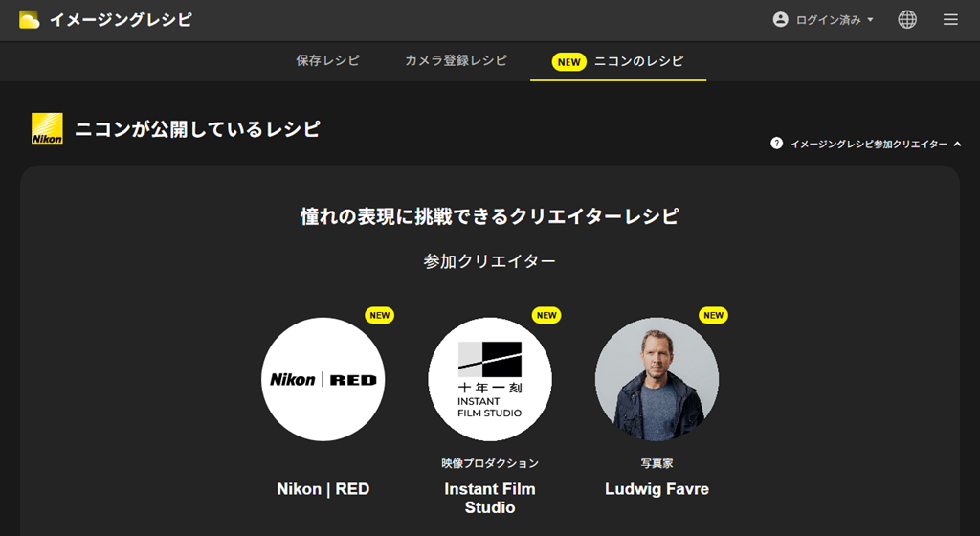Click the Imaging Recipe cloud logo icon

[30, 20]
